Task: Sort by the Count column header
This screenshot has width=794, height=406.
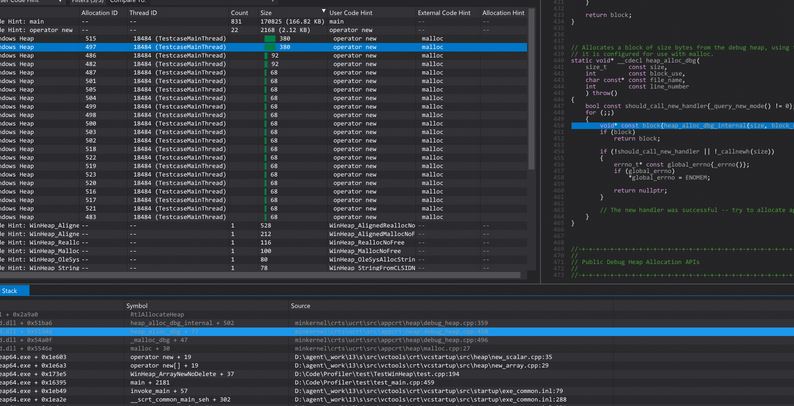Action: tap(240, 13)
